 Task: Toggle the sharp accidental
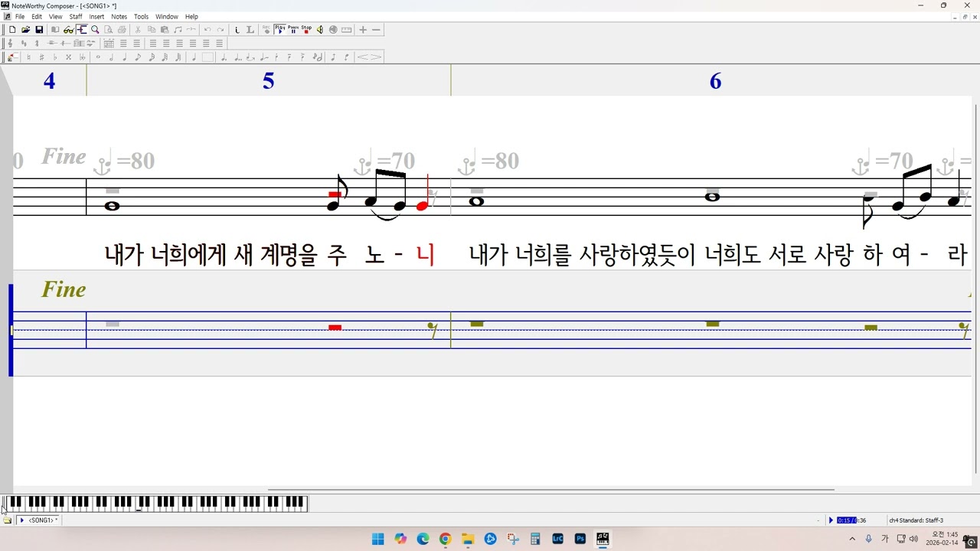pyautogui.click(x=42, y=57)
